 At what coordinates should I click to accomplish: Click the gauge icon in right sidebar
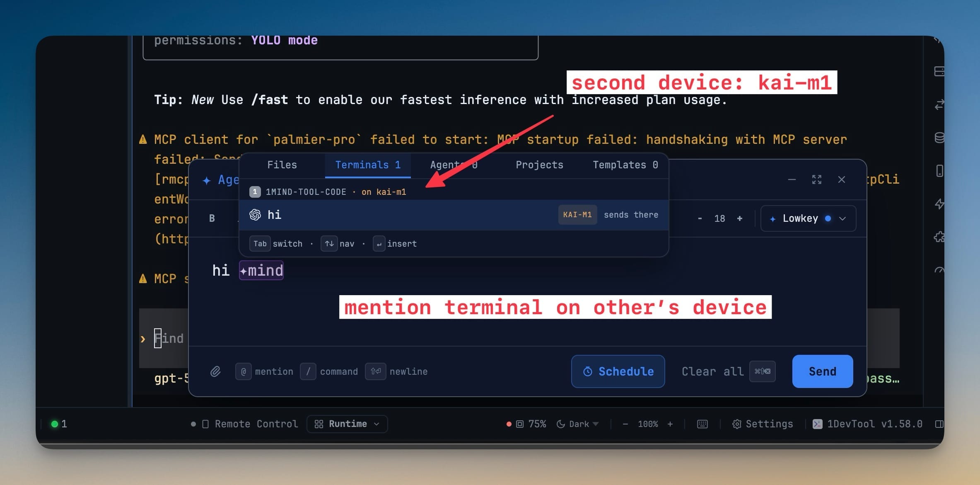click(939, 270)
